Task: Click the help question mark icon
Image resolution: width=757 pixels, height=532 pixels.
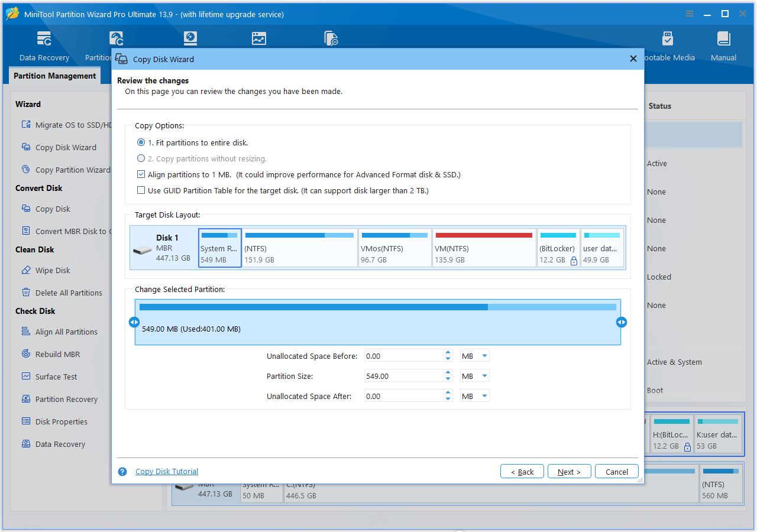Action: coord(122,472)
